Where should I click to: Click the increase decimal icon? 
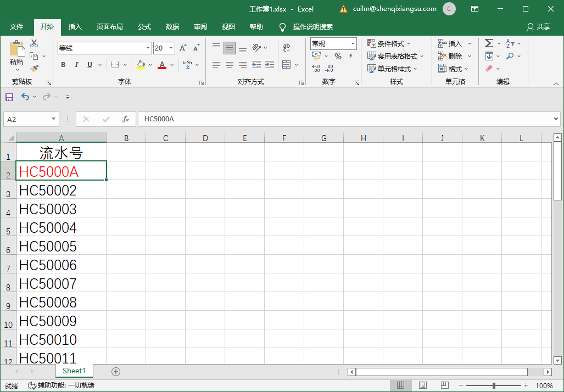(316, 68)
